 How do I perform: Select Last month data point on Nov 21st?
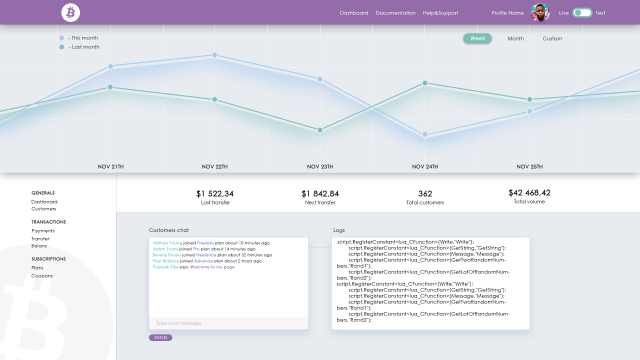(110, 87)
